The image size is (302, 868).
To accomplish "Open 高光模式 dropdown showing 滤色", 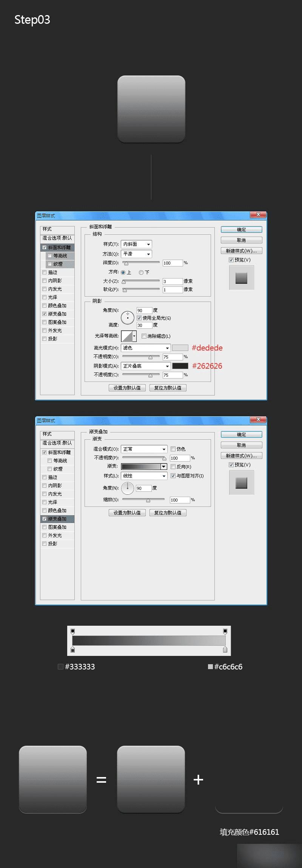I will click(146, 348).
